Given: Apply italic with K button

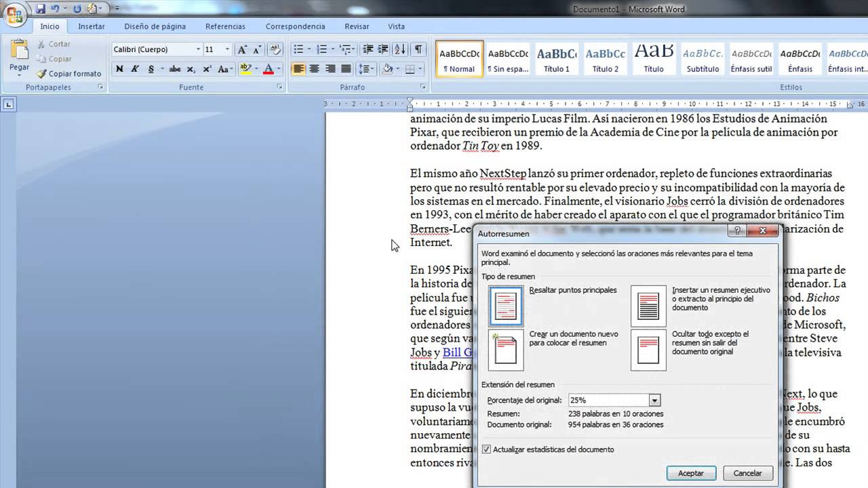Looking at the screenshot, I should tap(134, 68).
